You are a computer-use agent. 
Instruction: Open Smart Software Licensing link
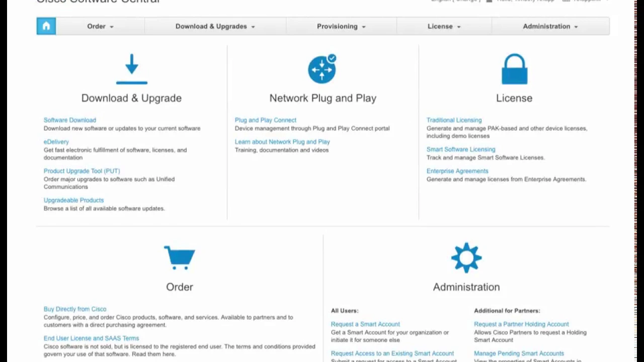[x=461, y=149]
